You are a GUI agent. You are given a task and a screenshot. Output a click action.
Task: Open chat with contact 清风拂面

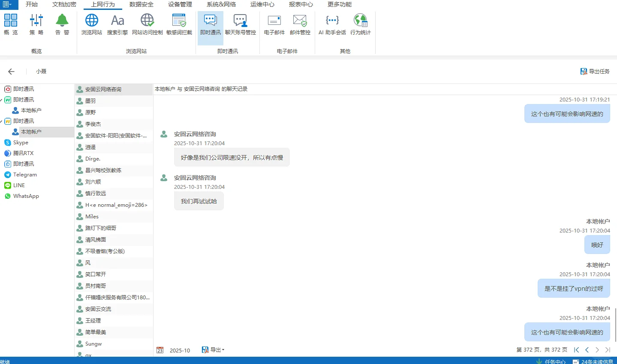pyautogui.click(x=114, y=239)
